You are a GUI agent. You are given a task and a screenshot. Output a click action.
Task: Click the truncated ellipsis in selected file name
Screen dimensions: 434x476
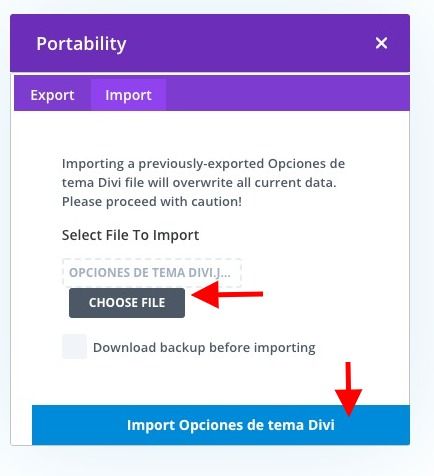coord(225,275)
